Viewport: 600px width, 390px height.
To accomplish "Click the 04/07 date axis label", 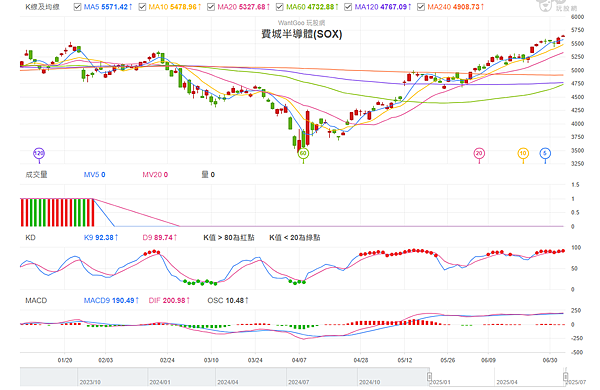I will pos(299,360).
